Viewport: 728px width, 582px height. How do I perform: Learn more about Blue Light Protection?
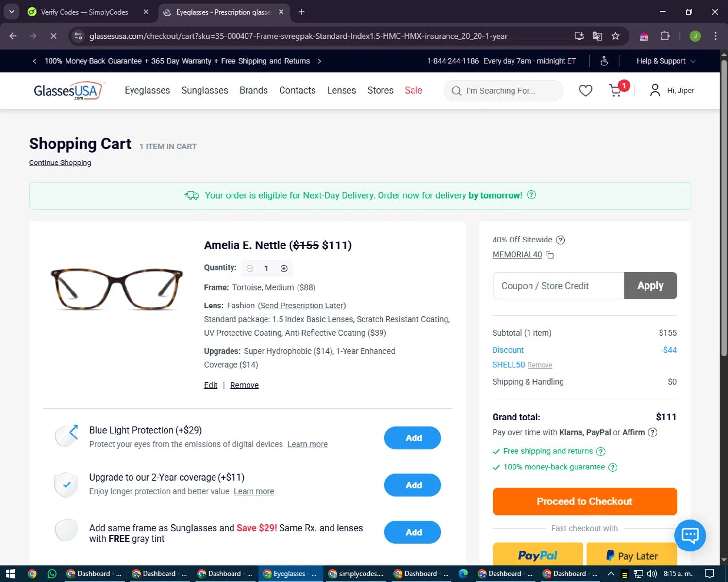click(307, 444)
